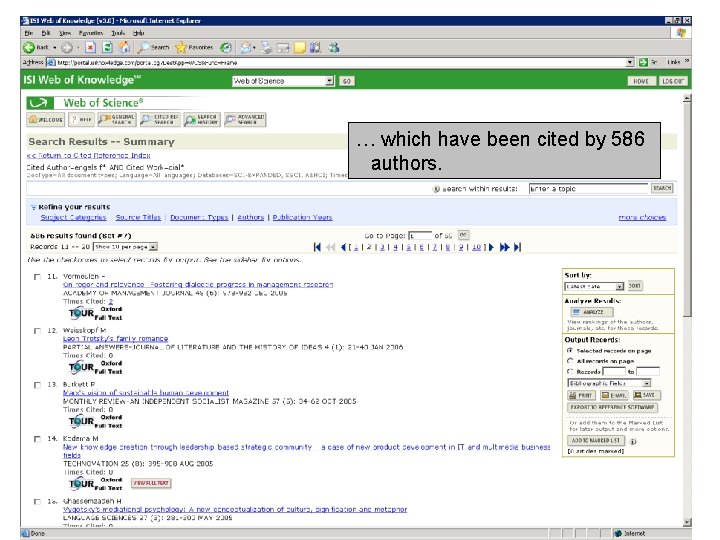The height and width of the screenshot is (540, 720).
Task: Go to next results page arrow
Action: click(491, 247)
